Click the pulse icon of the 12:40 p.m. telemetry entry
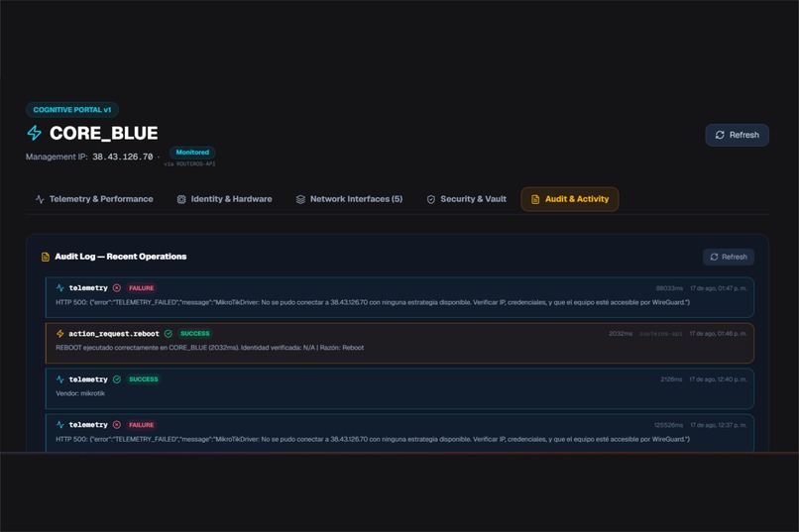The width and height of the screenshot is (799, 532). [x=60, y=379]
